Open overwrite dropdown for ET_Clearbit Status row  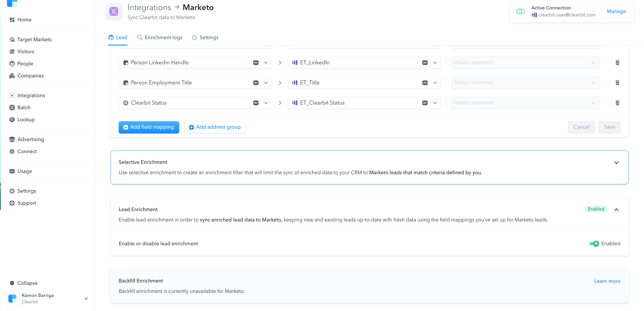point(525,103)
